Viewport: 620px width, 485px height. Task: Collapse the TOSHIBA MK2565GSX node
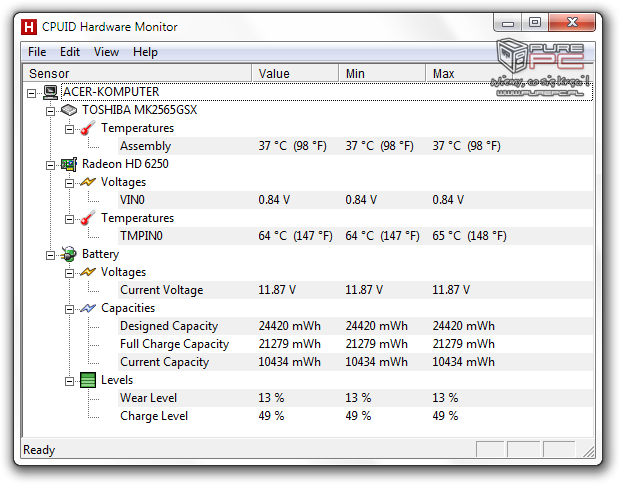click(x=50, y=111)
